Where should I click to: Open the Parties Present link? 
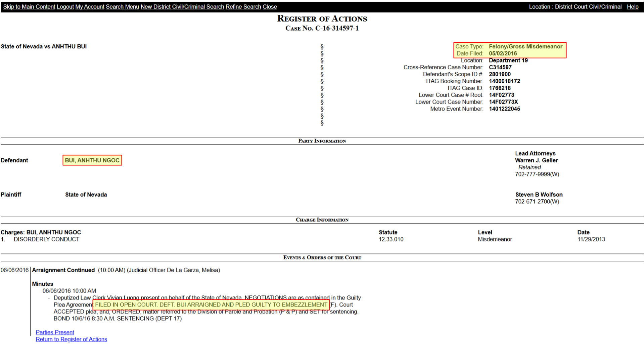click(55, 332)
